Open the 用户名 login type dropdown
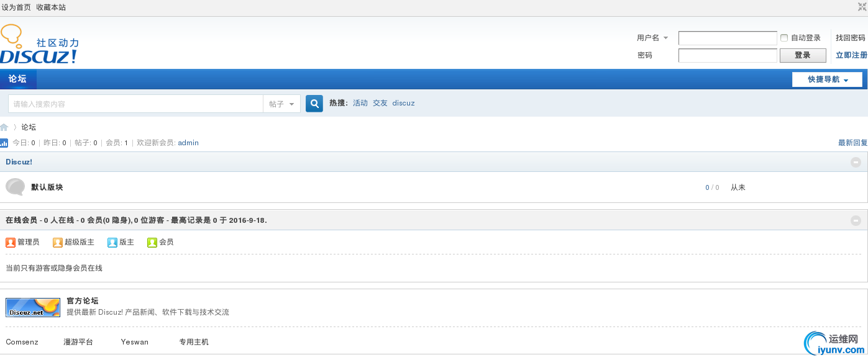The width and height of the screenshot is (868, 360). click(652, 38)
